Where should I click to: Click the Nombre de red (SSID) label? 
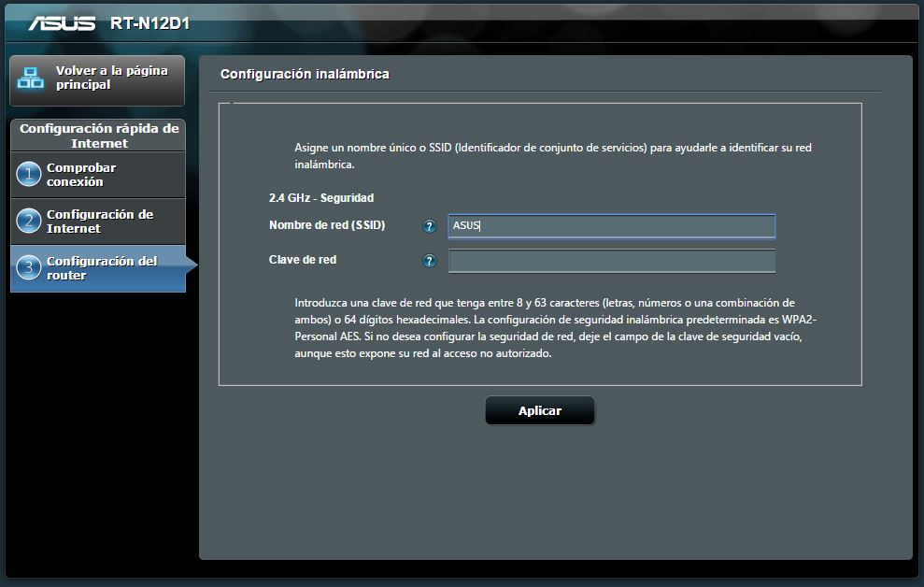pos(326,225)
